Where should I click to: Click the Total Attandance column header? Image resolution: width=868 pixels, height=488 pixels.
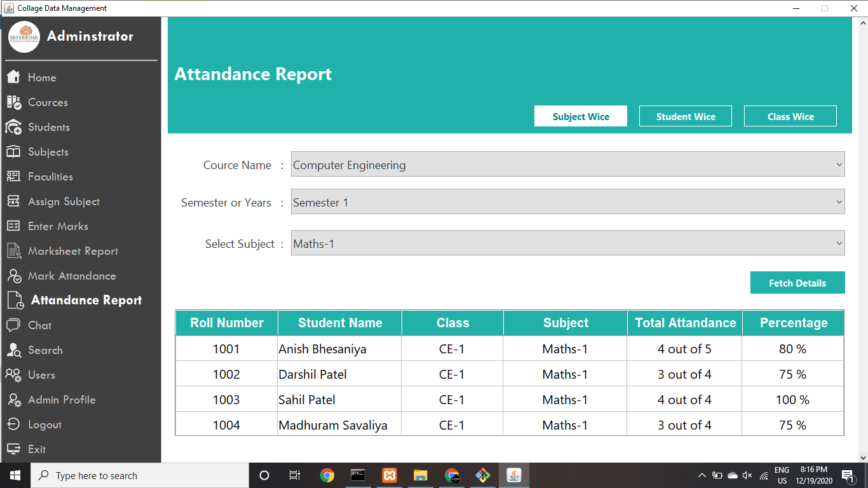point(685,323)
